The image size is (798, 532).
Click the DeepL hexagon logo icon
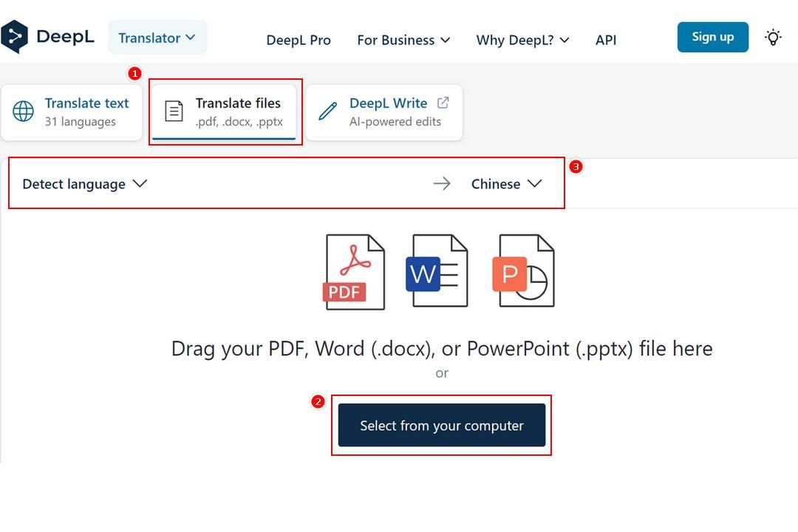14,37
